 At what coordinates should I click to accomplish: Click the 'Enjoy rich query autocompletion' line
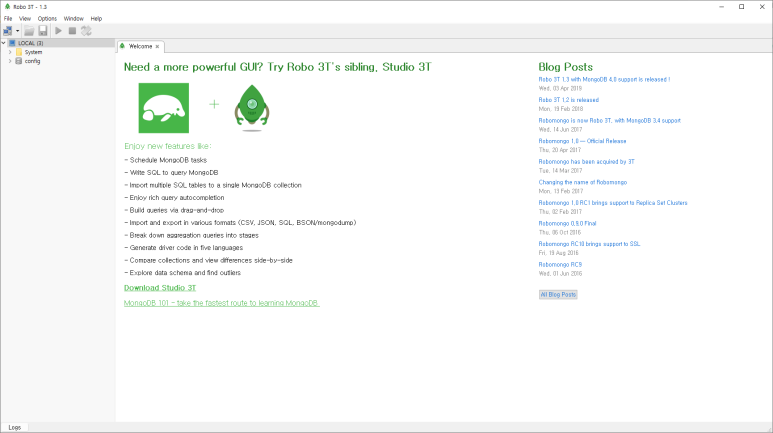(174, 198)
